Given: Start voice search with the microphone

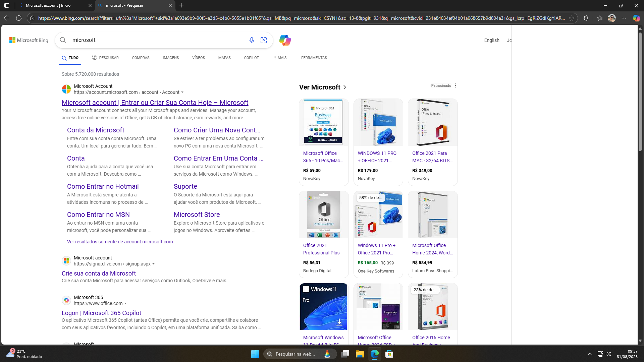Looking at the screenshot, I should pos(252,40).
